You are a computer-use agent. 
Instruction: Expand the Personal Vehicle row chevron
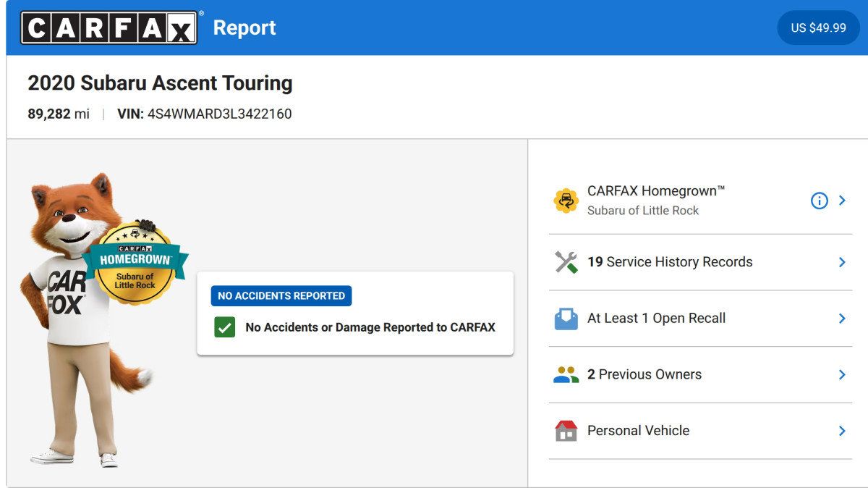(x=842, y=431)
